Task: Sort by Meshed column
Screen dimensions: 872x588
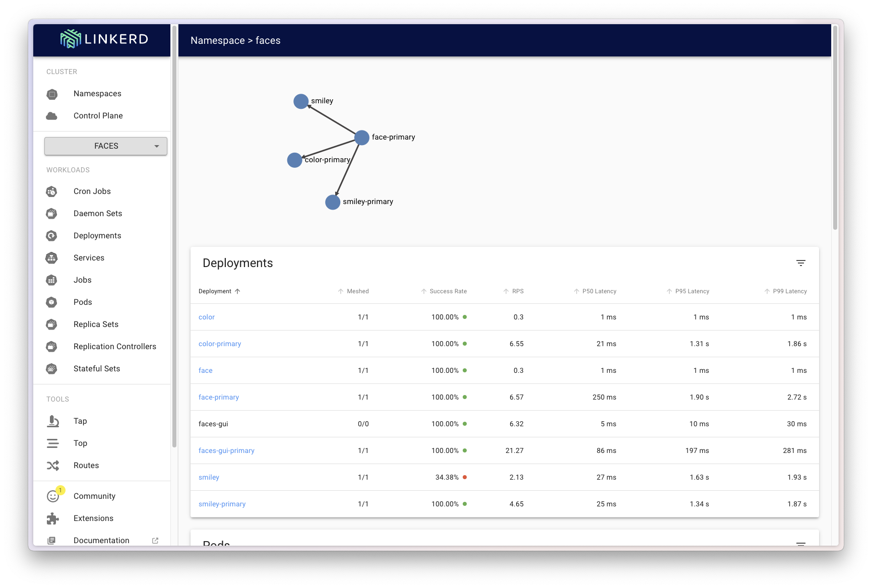Action: click(x=353, y=291)
